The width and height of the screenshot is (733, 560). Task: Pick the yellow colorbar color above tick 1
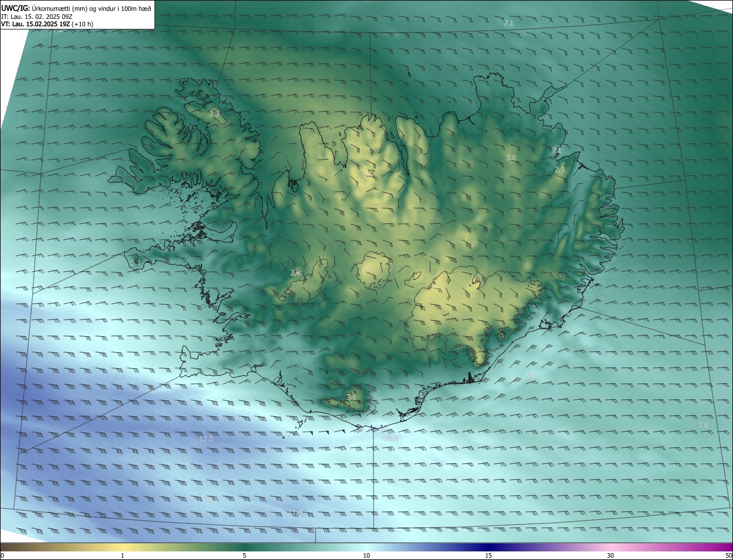point(123,547)
